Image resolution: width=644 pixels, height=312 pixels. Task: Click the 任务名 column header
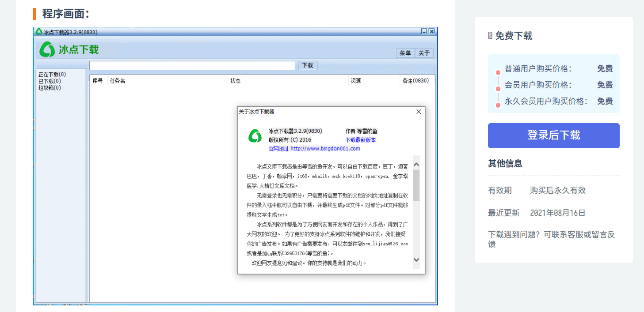point(118,81)
